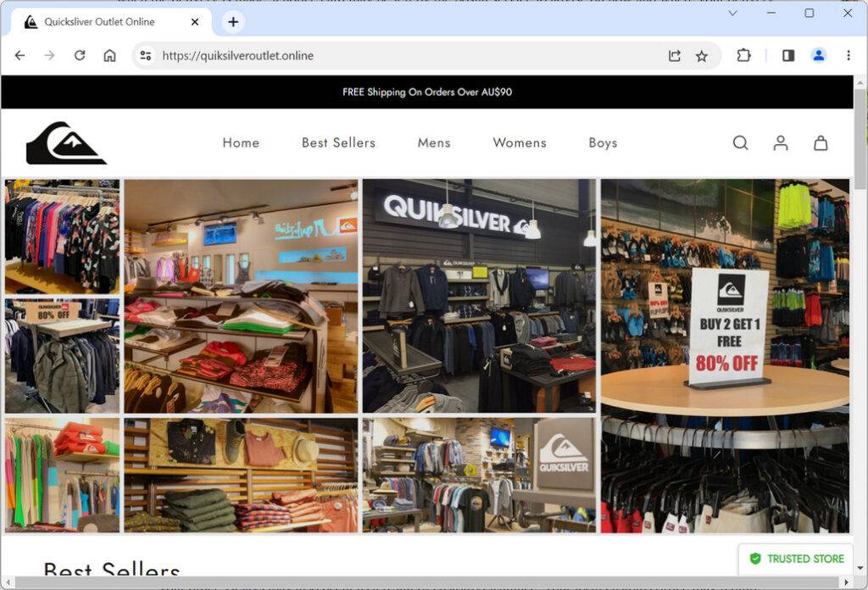
Task: Click the scroll down arrow
Action: (860, 569)
